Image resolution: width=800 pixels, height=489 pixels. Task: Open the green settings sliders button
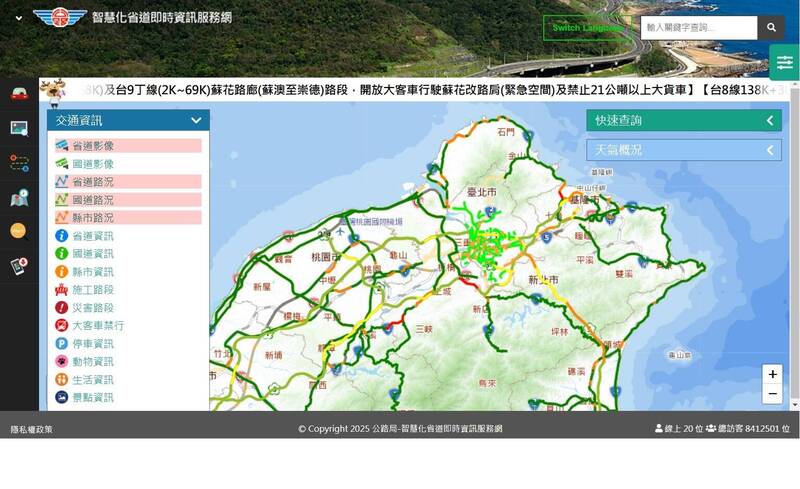click(784, 62)
